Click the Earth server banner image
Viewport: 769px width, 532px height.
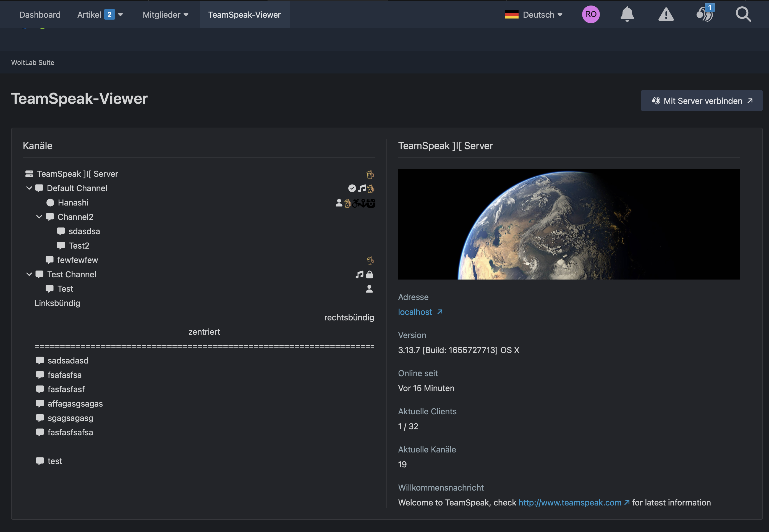click(569, 224)
